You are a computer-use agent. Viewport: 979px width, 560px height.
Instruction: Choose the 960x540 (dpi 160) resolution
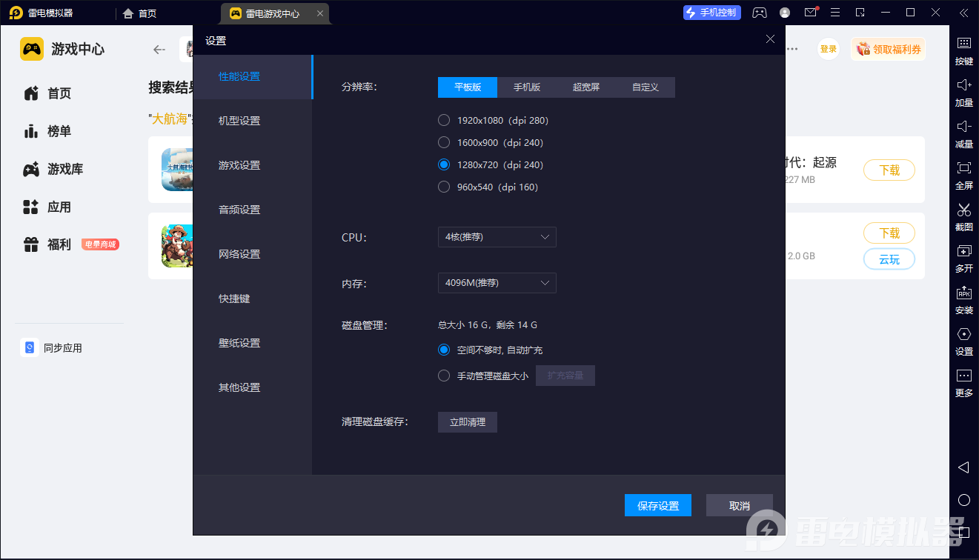point(444,187)
